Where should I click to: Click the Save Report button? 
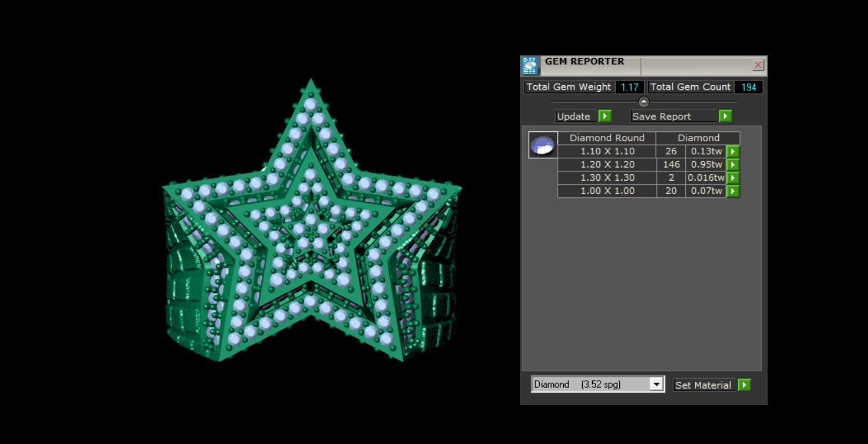pyautogui.click(x=674, y=116)
